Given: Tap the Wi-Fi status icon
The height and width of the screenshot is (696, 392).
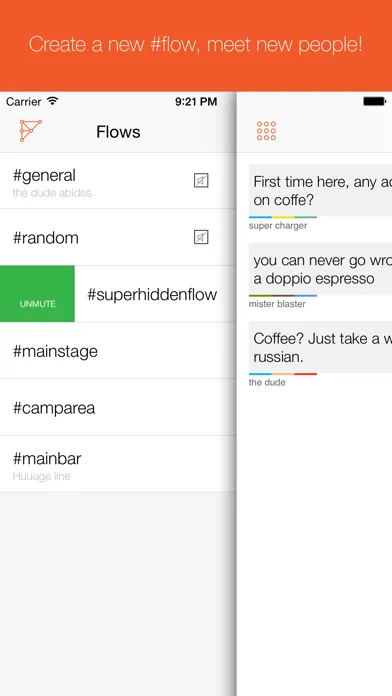Looking at the screenshot, I should (x=52, y=101).
